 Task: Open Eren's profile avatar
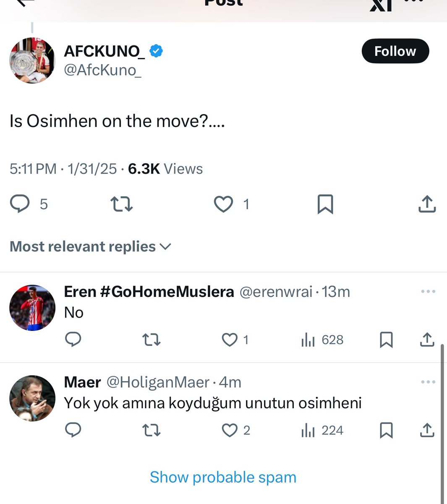(32, 308)
